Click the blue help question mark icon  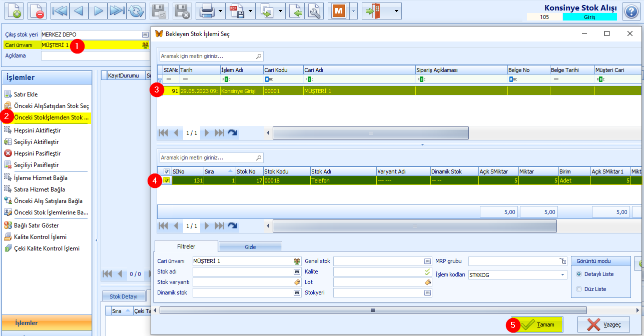coord(631,11)
